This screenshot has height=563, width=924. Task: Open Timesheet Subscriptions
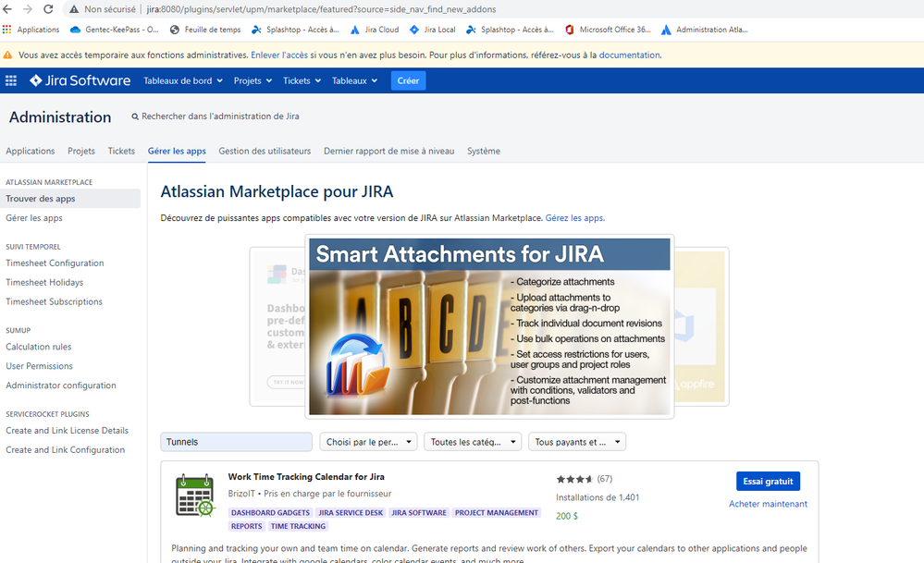click(55, 301)
